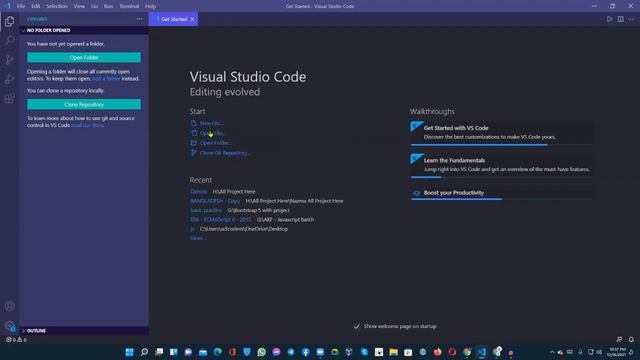
Task: Open Microsoft Edge from the taskbar
Action: (218, 352)
